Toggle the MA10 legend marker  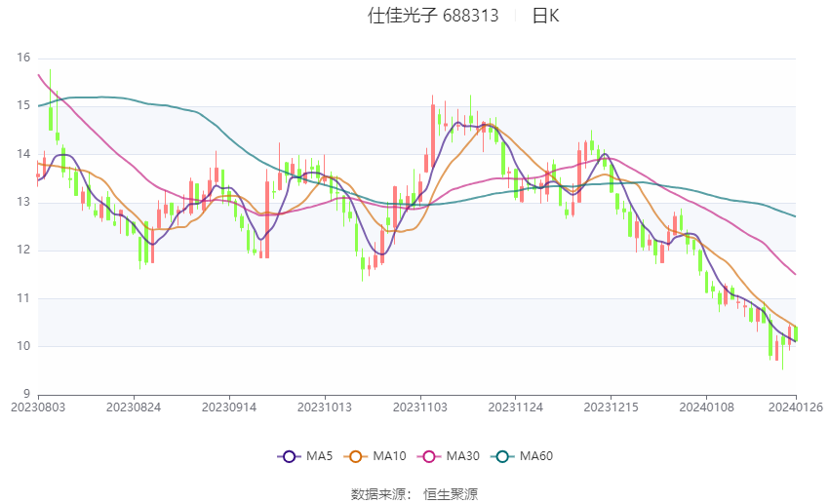(355, 456)
